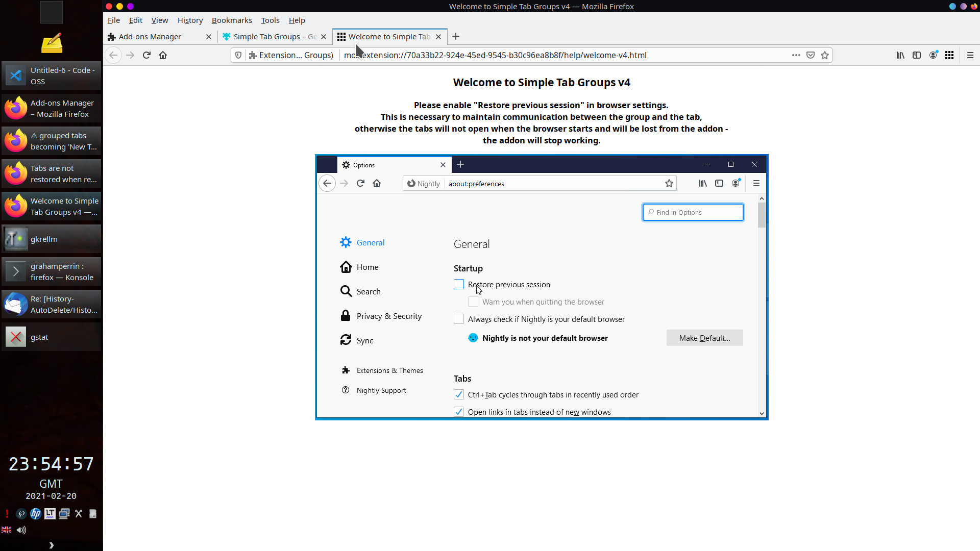This screenshot has height=551, width=980.
Task: Click the SD card tray icon
Action: coord(93,514)
